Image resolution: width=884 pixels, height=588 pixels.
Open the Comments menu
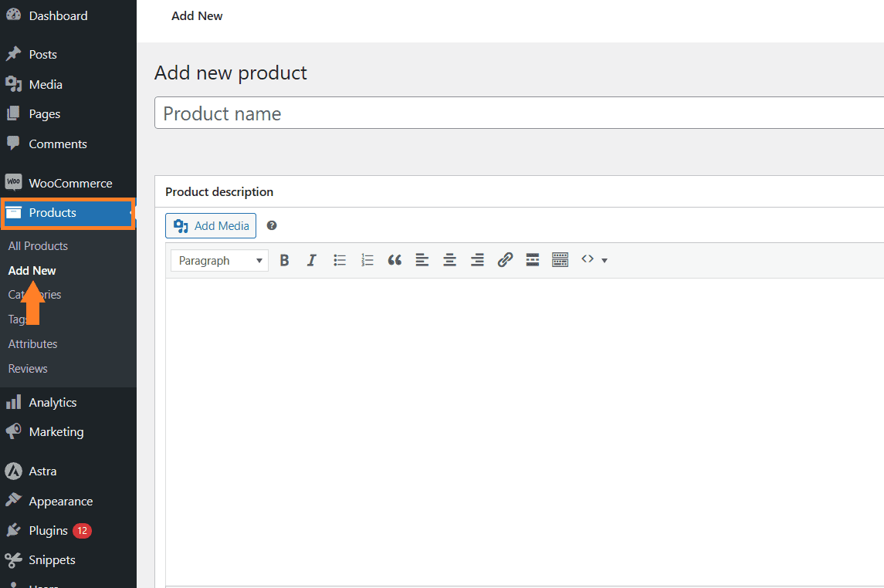pyautogui.click(x=68, y=144)
